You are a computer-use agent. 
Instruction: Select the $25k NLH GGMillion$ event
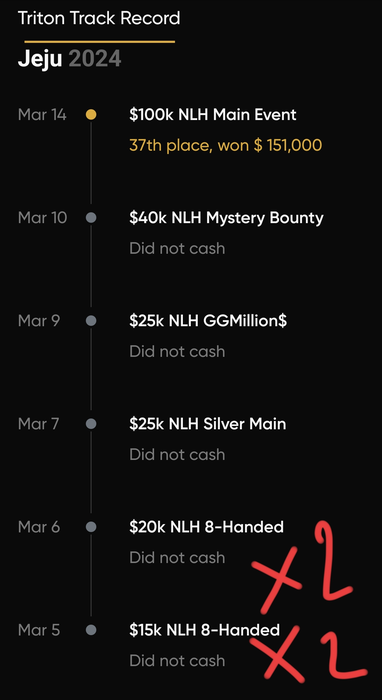point(208,321)
